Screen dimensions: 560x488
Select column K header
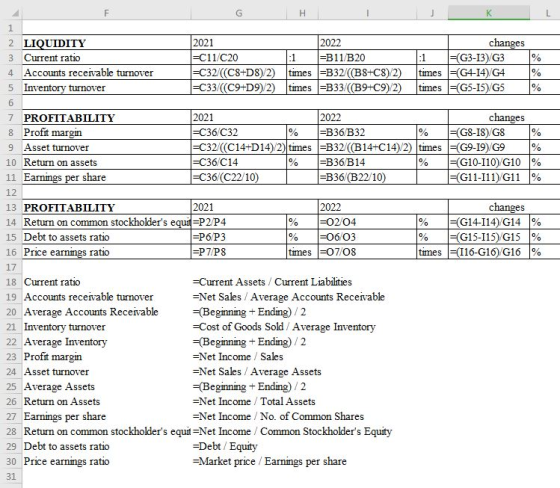pyautogui.click(x=489, y=13)
